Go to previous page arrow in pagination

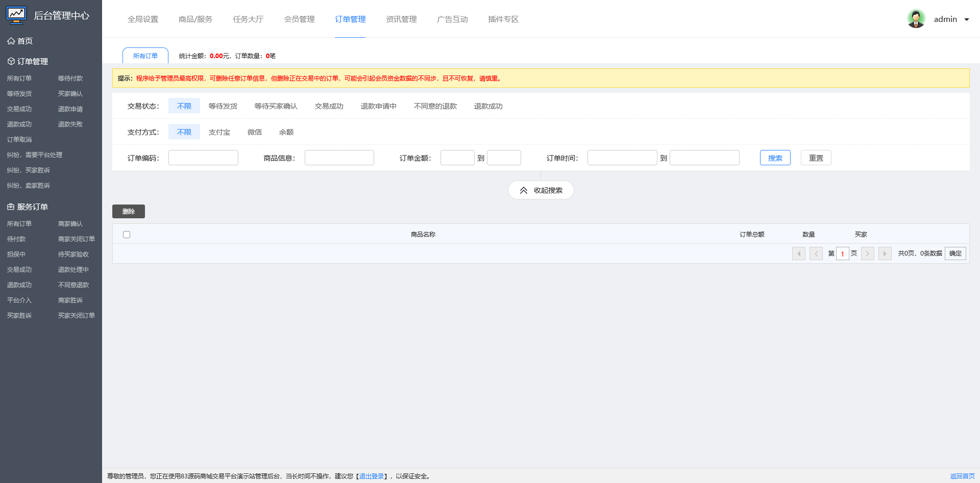[816, 253]
